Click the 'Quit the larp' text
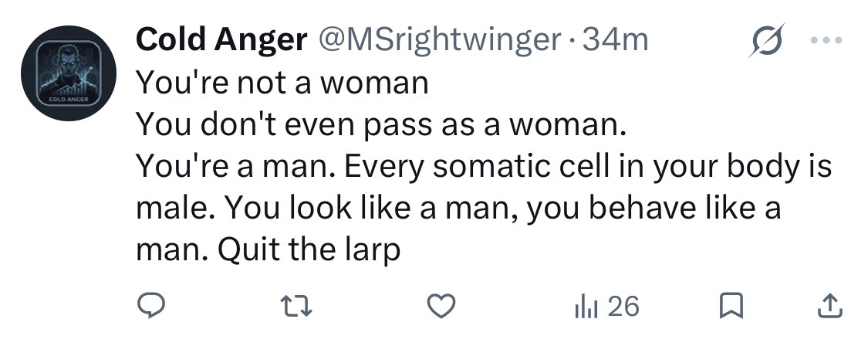 [309, 250]
